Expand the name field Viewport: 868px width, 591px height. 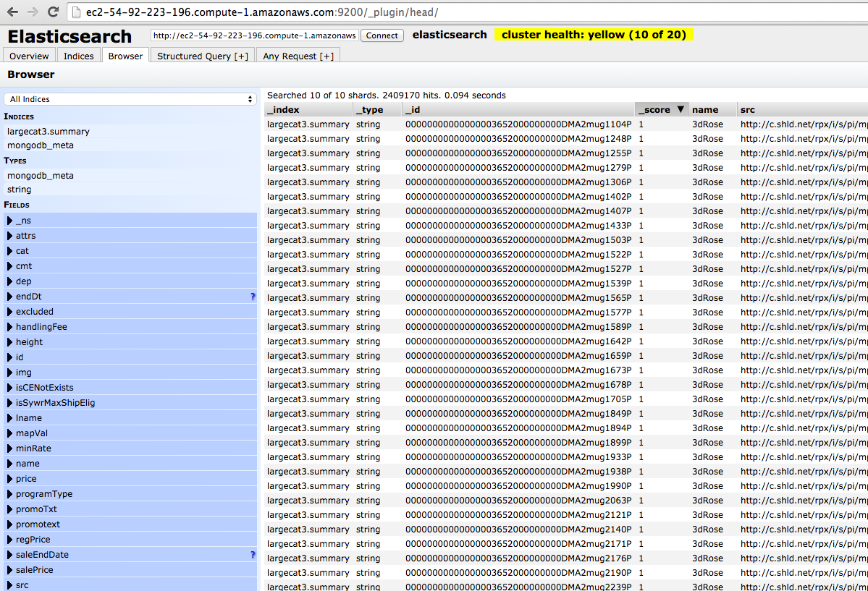coord(9,464)
